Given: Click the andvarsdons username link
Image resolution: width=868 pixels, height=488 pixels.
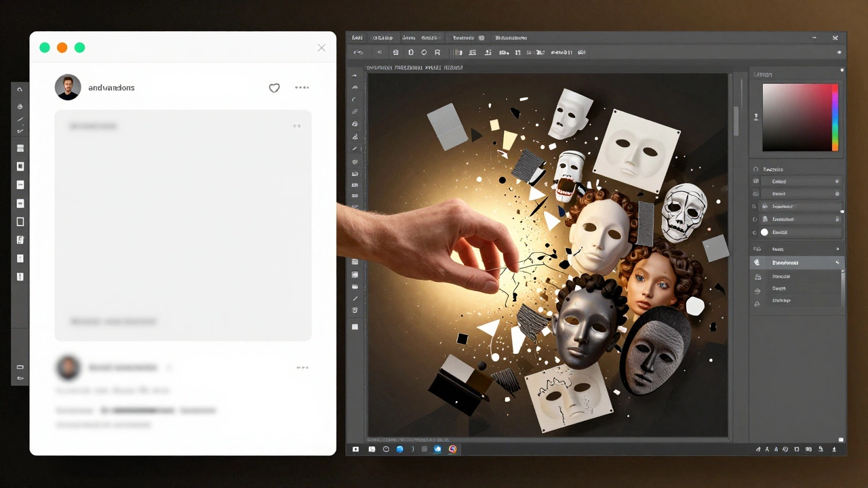Looking at the screenshot, I should pyautogui.click(x=111, y=87).
